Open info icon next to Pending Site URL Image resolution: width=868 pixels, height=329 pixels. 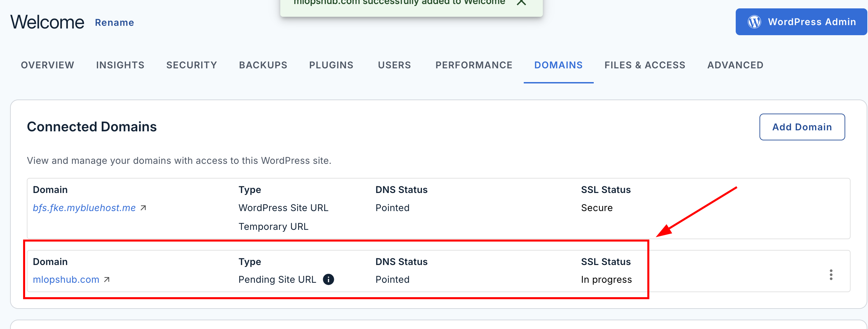point(328,279)
